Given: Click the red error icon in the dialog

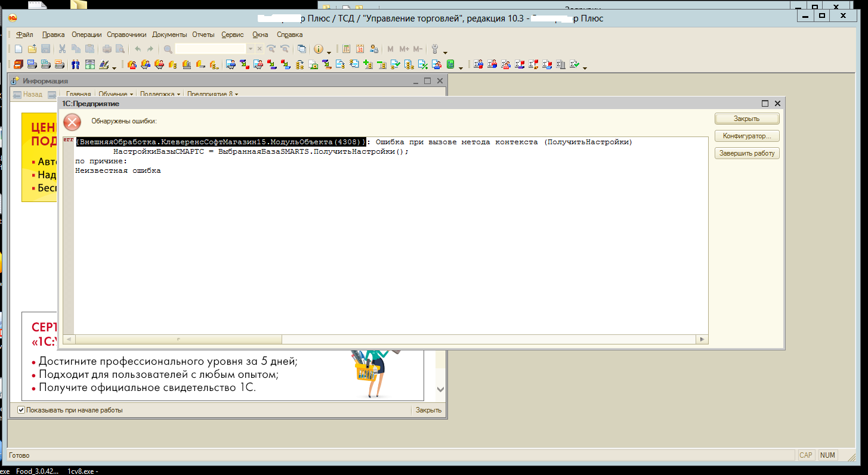Looking at the screenshot, I should (72, 122).
